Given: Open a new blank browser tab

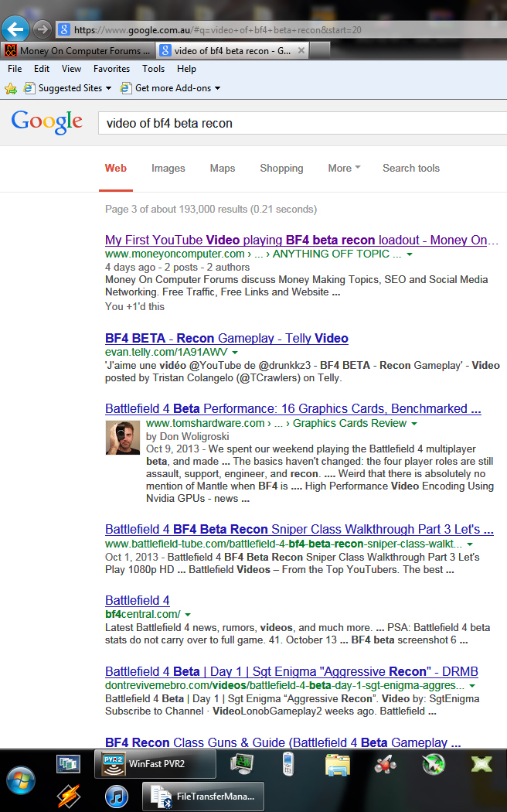Looking at the screenshot, I should point(320,50).
